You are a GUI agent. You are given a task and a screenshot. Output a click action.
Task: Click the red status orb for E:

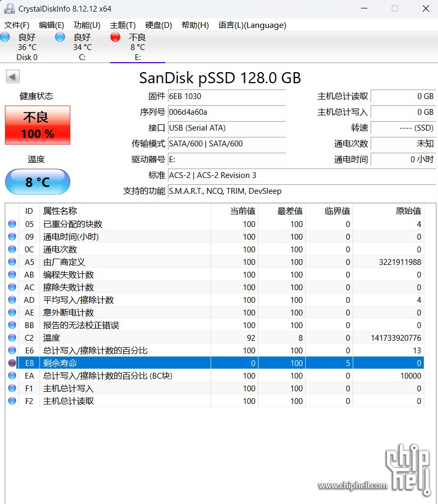click(x=115, y=37)
